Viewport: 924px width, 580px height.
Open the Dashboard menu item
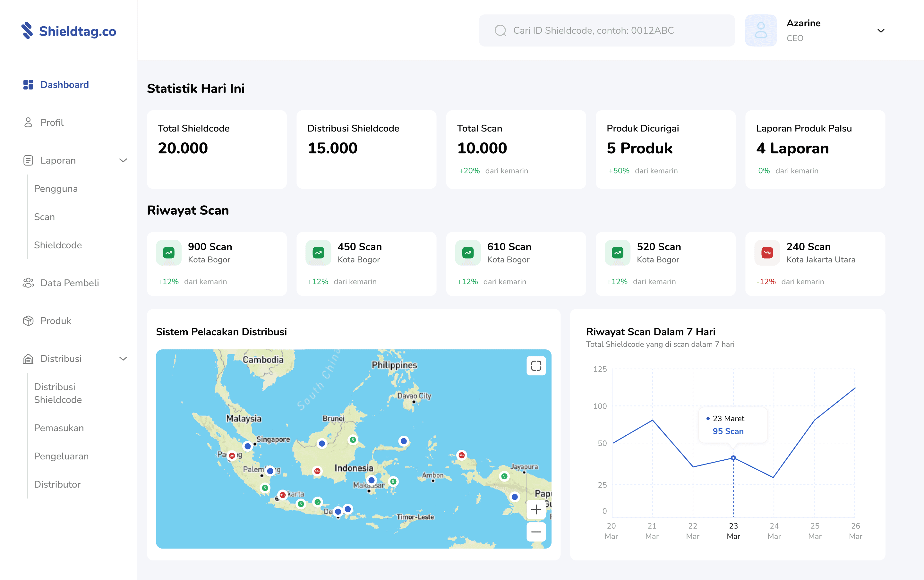pos(64,84)
